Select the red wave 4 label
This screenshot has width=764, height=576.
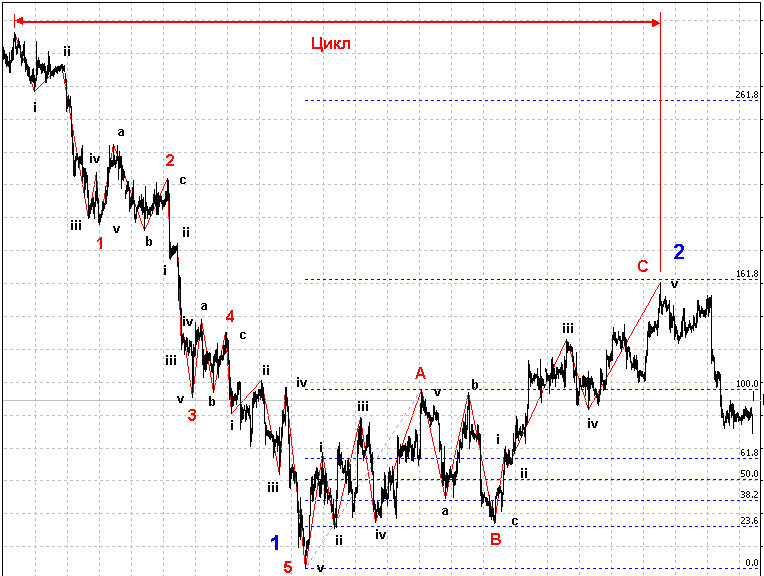tap(230, 316)
